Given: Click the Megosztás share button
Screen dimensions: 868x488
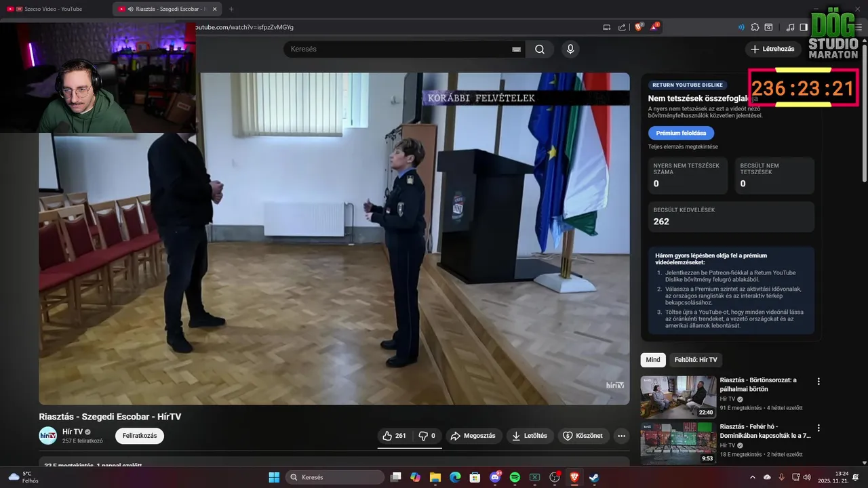Looking at the screenshot, I should pos(473,436).
